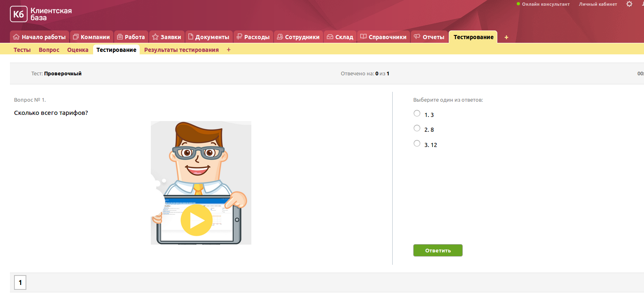Select answer option 2. 8
The image size is (644, 294).
click(417, 128)
